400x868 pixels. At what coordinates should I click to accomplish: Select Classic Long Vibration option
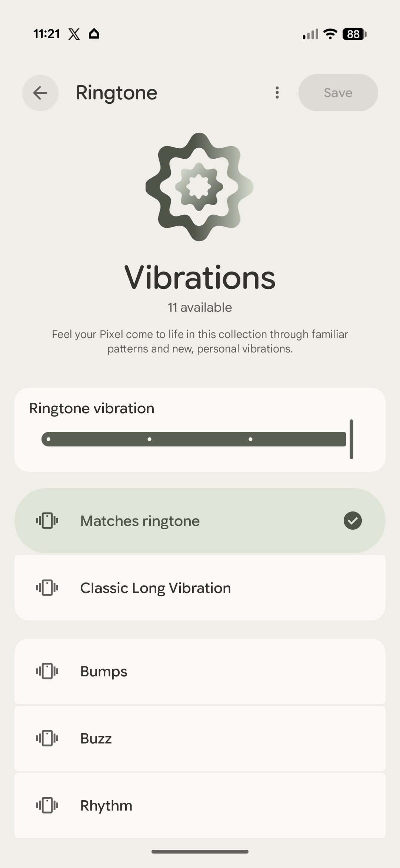click(x=200, y=588)
